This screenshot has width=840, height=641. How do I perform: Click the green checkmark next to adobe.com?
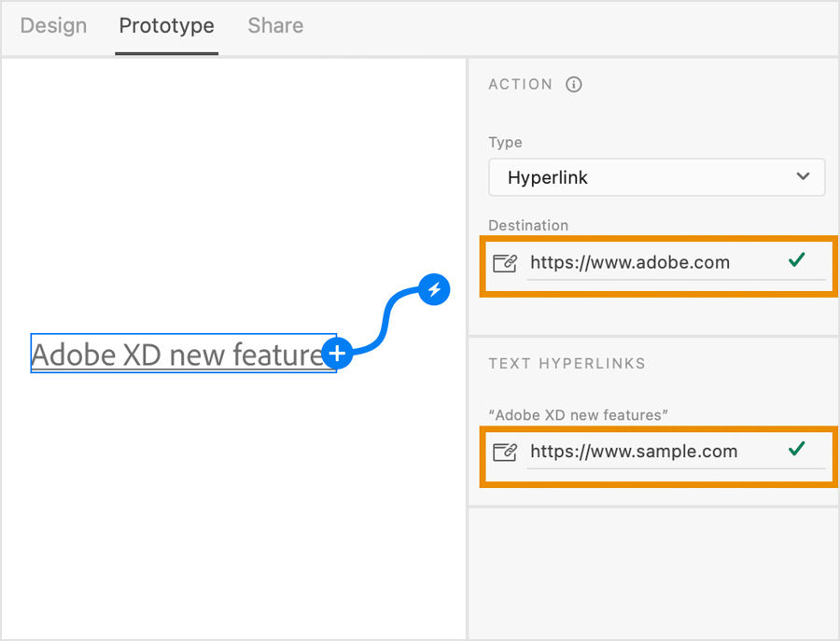click(x=796, y=261)
